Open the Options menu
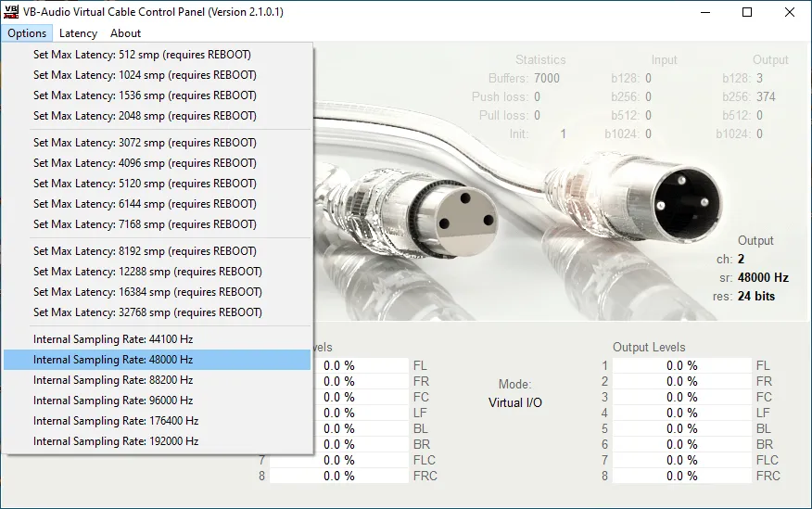 (x=27, y=33)
